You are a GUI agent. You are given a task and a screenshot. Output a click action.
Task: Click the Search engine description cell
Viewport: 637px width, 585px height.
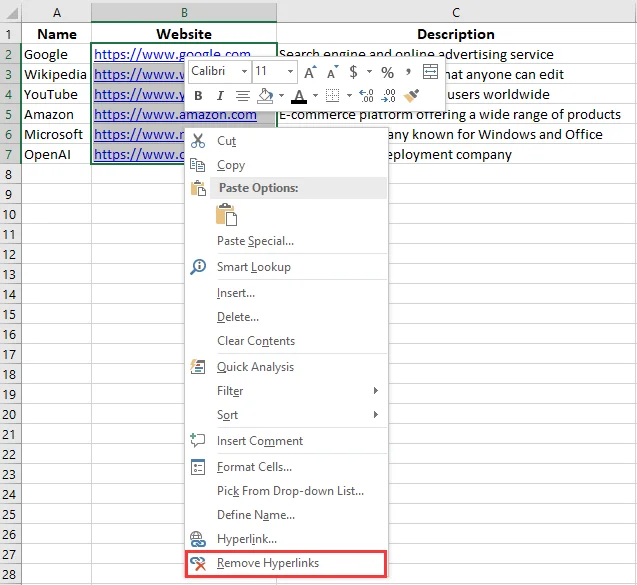click(457, 54)
